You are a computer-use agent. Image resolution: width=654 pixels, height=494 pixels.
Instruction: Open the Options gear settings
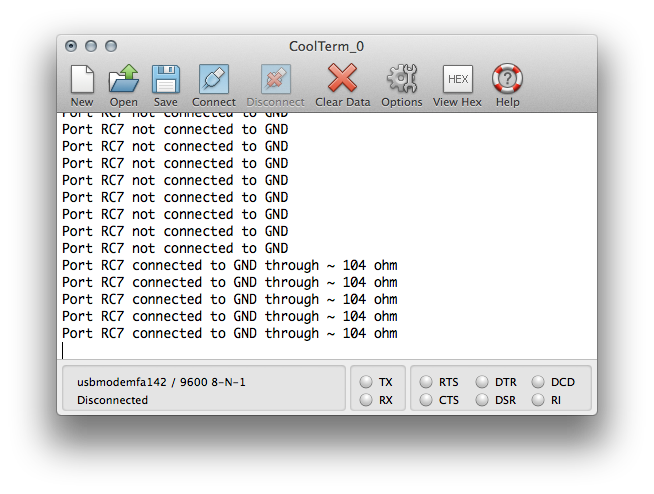tap(402, 78)
